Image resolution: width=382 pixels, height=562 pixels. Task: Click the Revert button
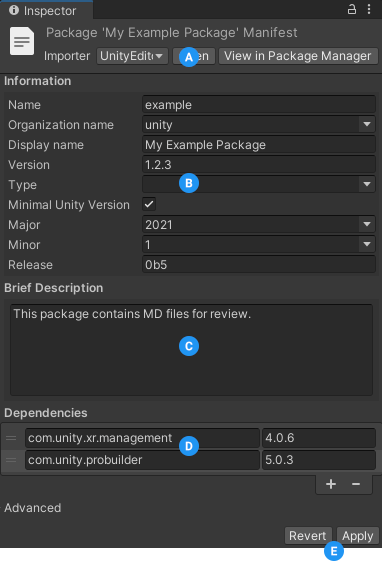[308, 536]
